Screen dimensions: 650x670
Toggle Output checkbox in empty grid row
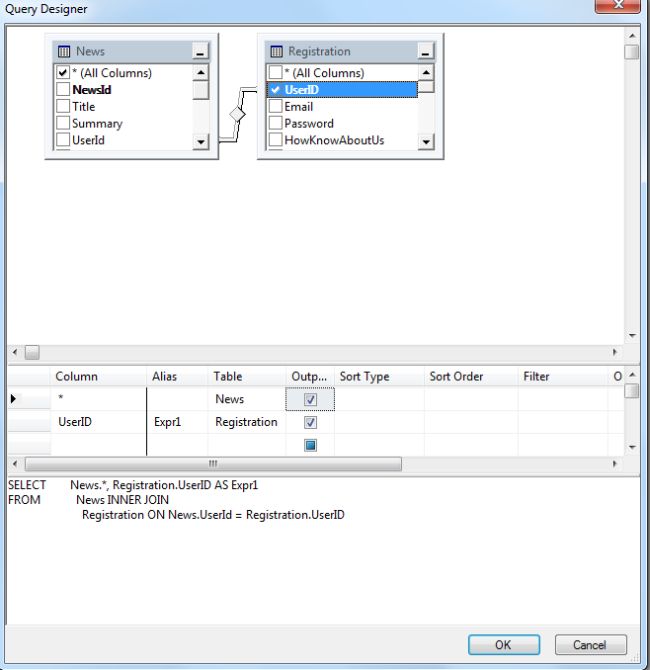[x=310, y=445]
